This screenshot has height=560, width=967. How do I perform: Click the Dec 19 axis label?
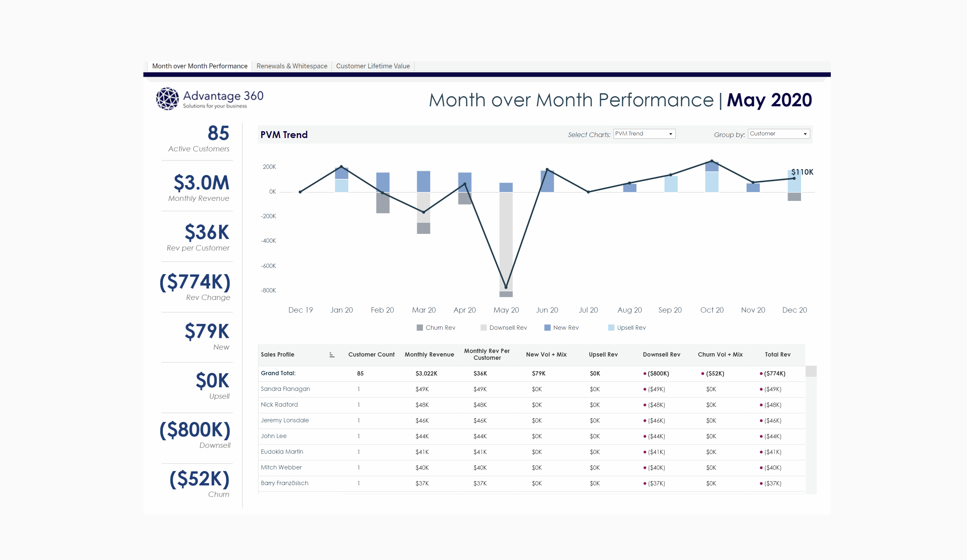point(301,310)
